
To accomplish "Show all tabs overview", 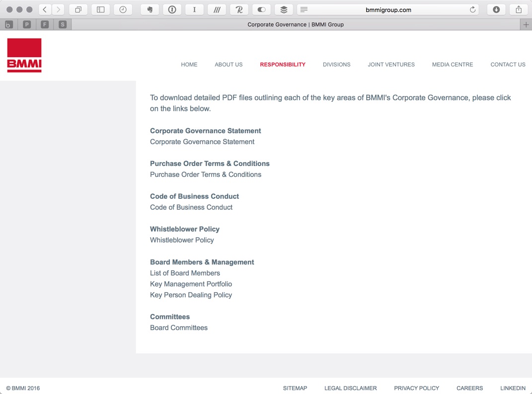I will (x=78, y=9).
